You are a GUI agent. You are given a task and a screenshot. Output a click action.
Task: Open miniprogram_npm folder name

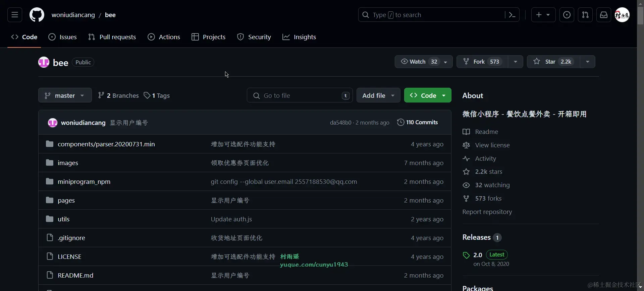[x=84, y=181]
